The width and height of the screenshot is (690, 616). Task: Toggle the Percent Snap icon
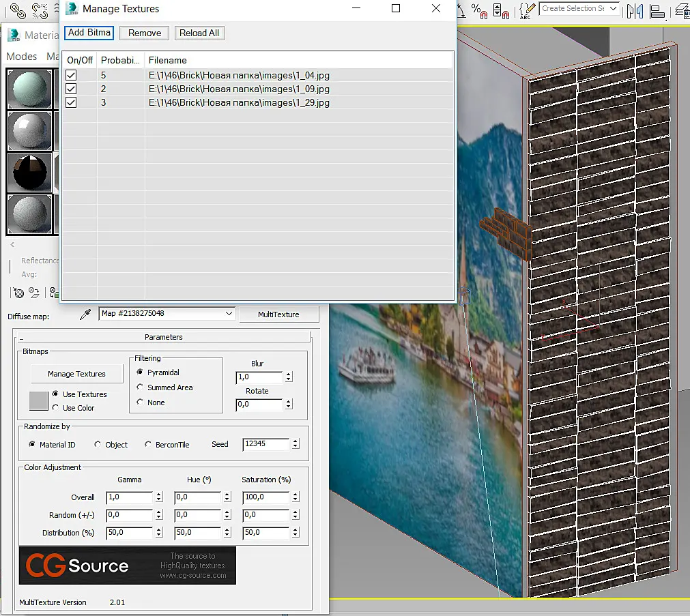click(479, 10)
